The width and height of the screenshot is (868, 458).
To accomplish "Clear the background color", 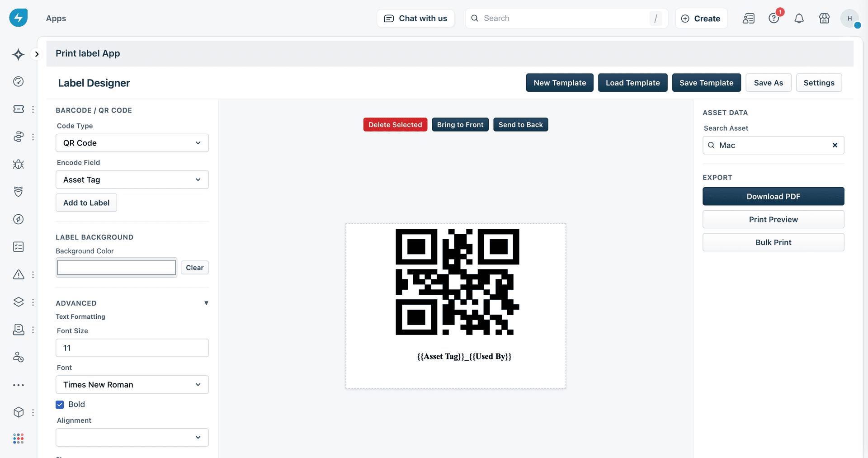I will (195, 268).
